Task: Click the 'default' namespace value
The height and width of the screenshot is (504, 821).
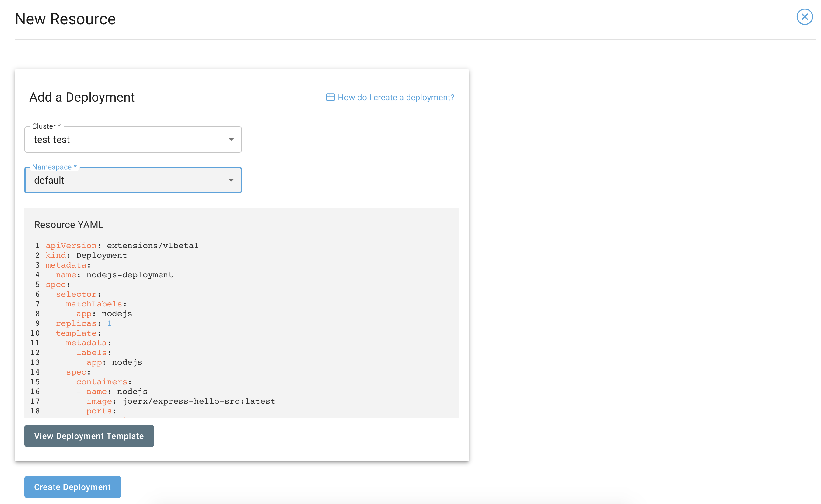Action: pos(49,180)
